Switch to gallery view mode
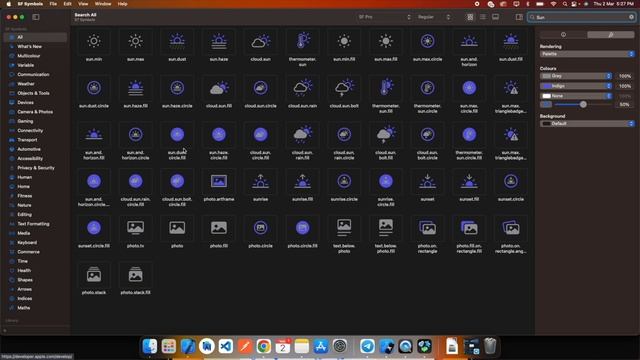The width and height of the screenshot is (640, 360). point(496,17)
